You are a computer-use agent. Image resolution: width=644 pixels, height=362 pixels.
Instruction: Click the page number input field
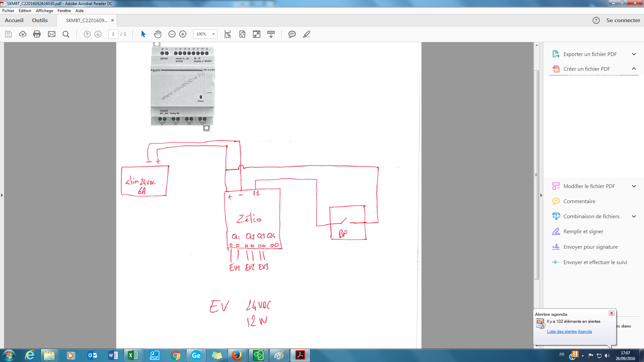tap(113, 34)
